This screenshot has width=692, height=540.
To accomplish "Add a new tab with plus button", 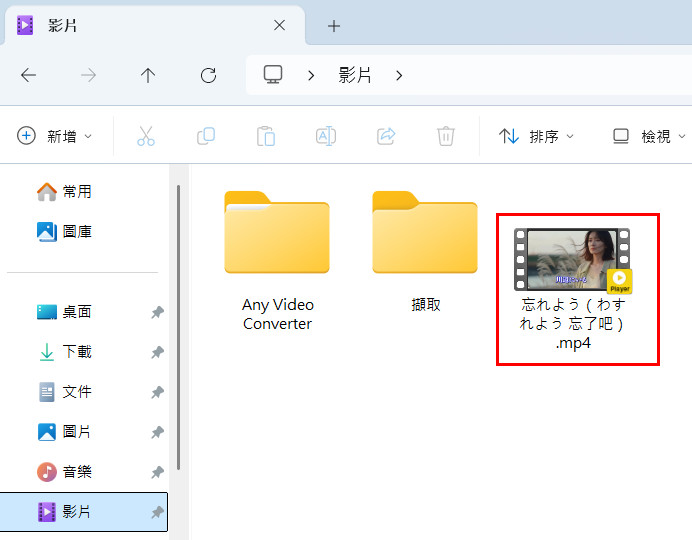I will pos(334,26).
